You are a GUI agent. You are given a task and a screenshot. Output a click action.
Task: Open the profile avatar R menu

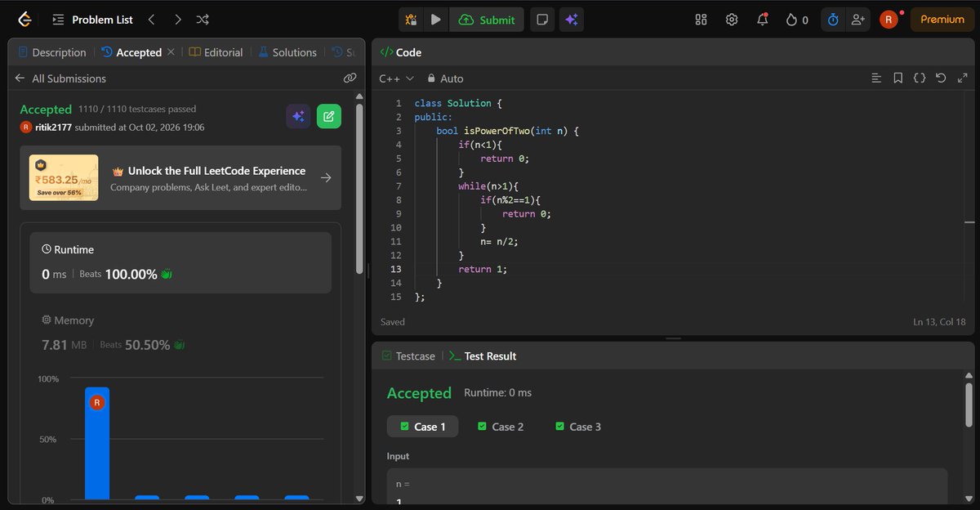(889, 20)
